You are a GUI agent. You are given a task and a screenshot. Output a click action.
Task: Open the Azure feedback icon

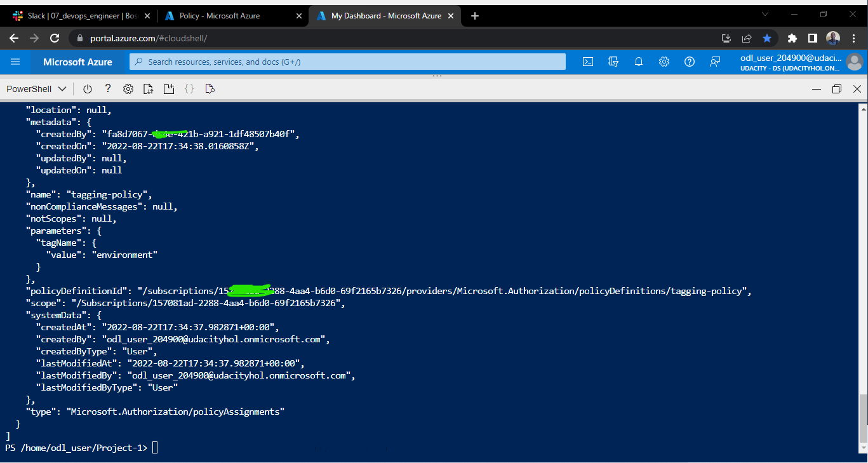(714, 62)
